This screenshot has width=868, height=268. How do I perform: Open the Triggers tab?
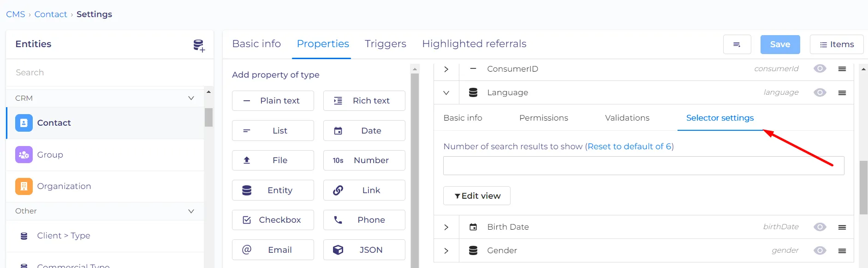pyautogui.click(x=386, y=44)
